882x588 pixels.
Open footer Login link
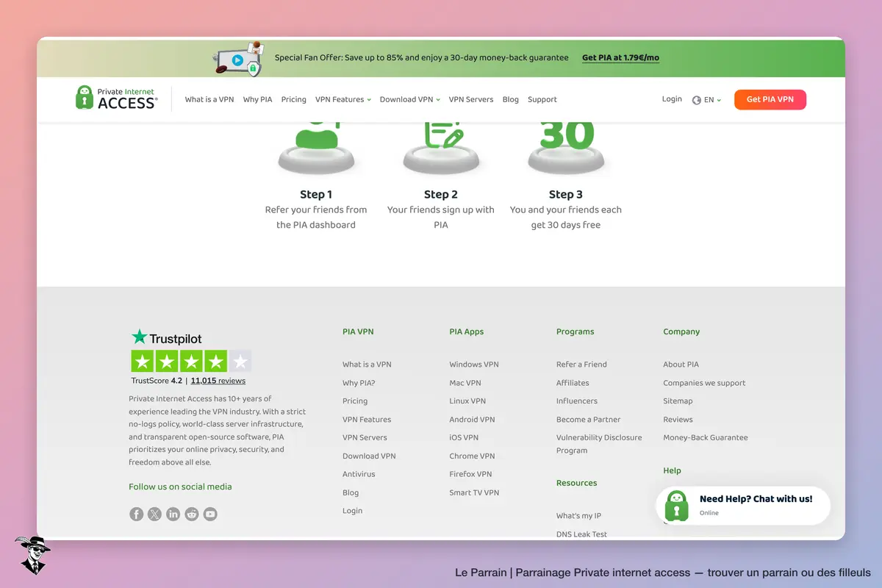pyautogui.click(x=353, y=511)
